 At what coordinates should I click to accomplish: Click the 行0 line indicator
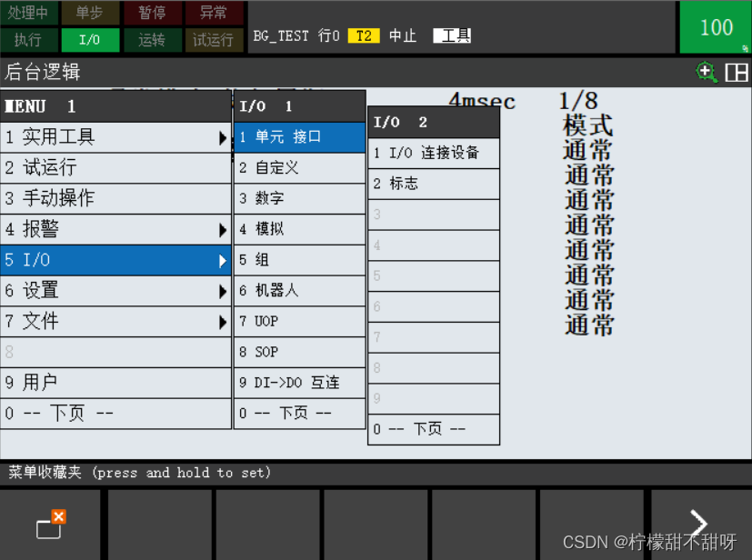[x=329, y=36]
